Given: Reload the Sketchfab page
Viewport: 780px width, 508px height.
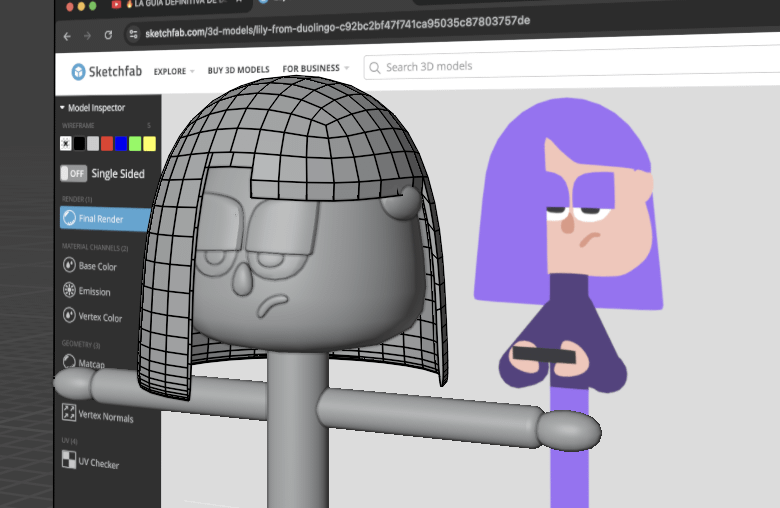Looking at the screenshot, I should (x=108, y=35).
